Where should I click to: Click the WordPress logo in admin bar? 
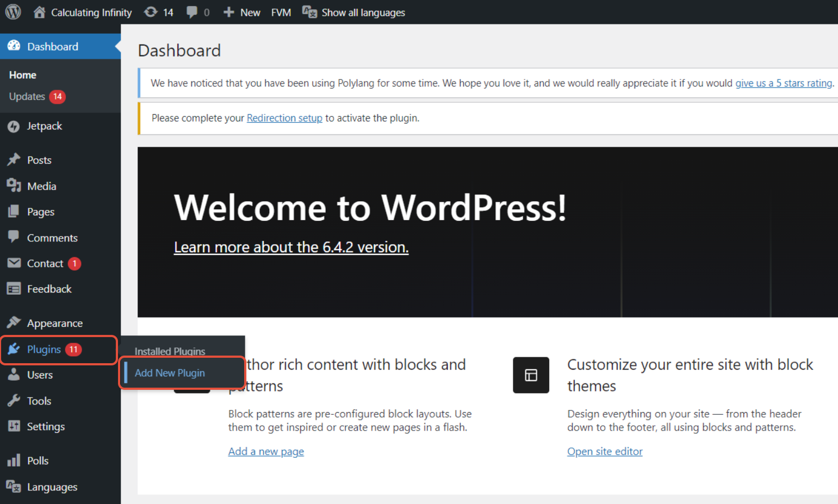[x=13, y=12]
